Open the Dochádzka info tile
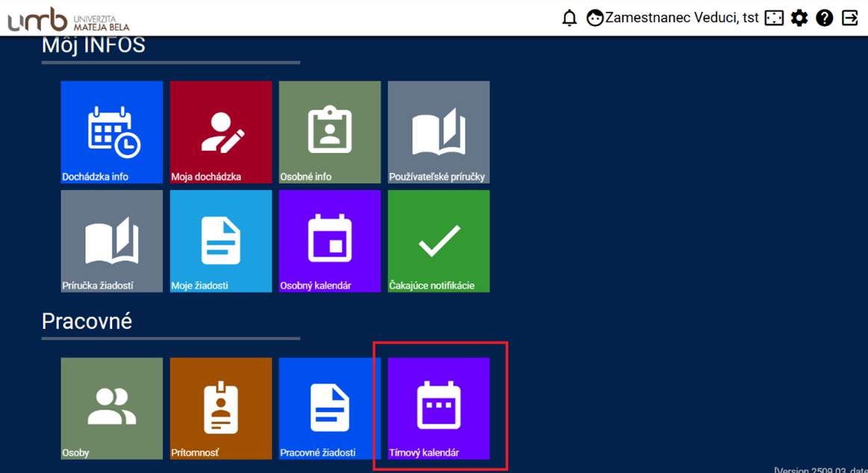Viewport: 868px width, 473px height. 112,132
